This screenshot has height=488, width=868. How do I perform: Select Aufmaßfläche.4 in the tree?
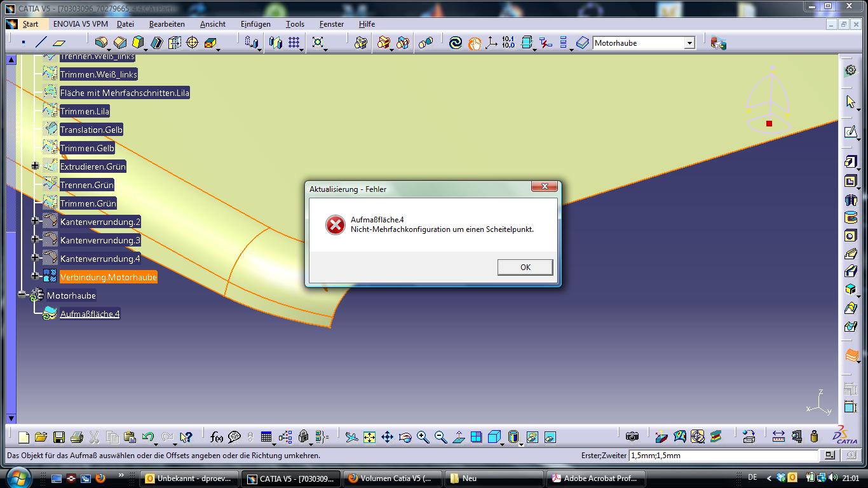click(90, 313)
